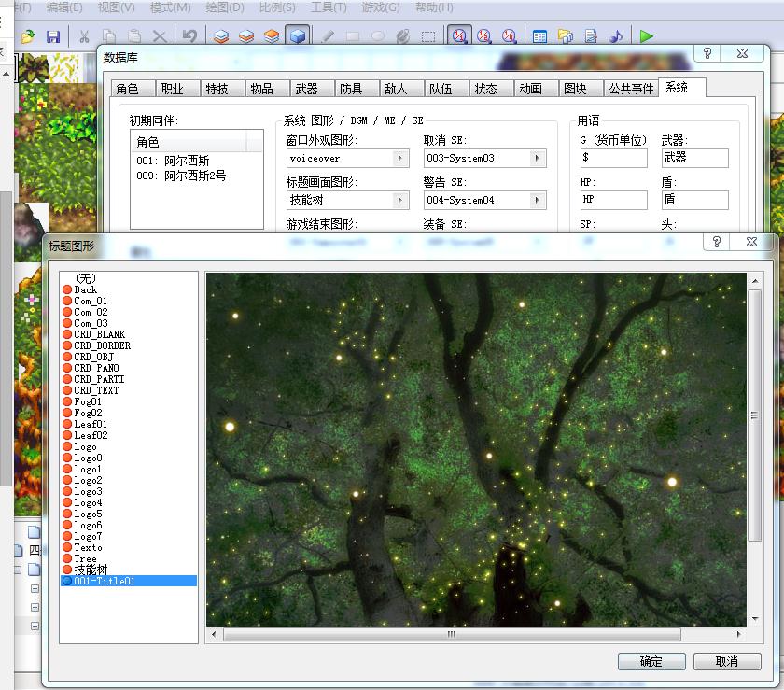The width and height of the screenshot is (784, 690).
Task: Choose the dashed selection rectangle tool
Action: 428,36
